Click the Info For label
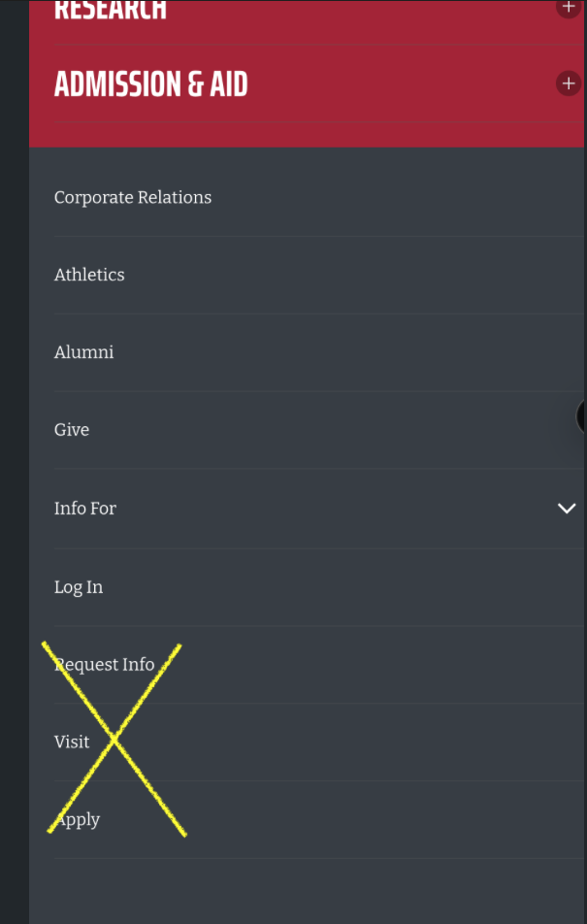Viewport: 587px width, 924px height. tap(85, 509)
